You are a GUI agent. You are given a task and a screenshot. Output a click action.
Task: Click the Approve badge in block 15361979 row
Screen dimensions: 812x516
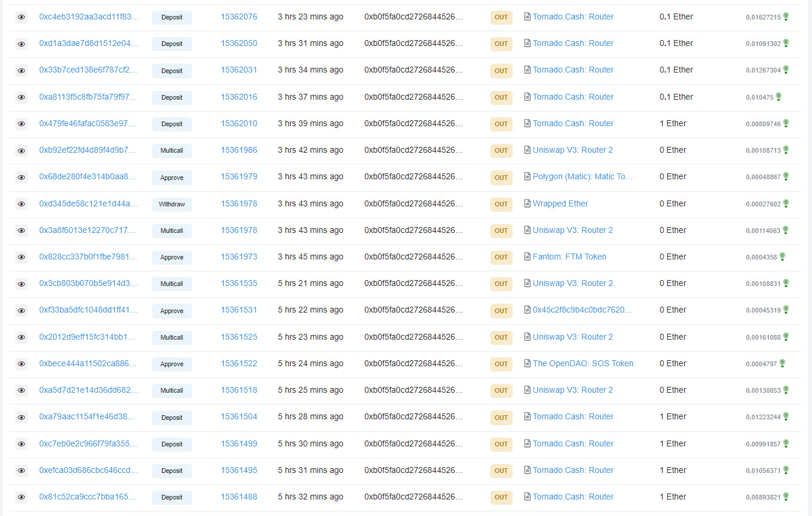(x=172, y=178)
